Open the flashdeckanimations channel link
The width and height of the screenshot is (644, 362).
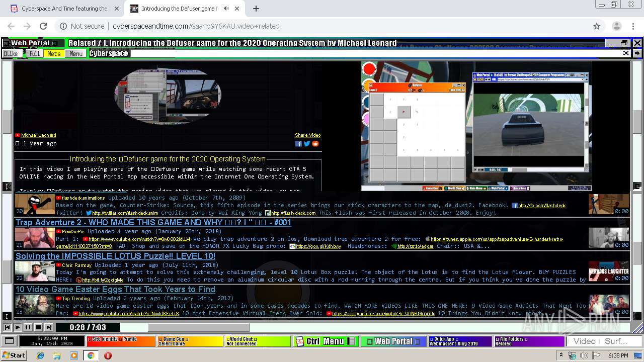83,198
